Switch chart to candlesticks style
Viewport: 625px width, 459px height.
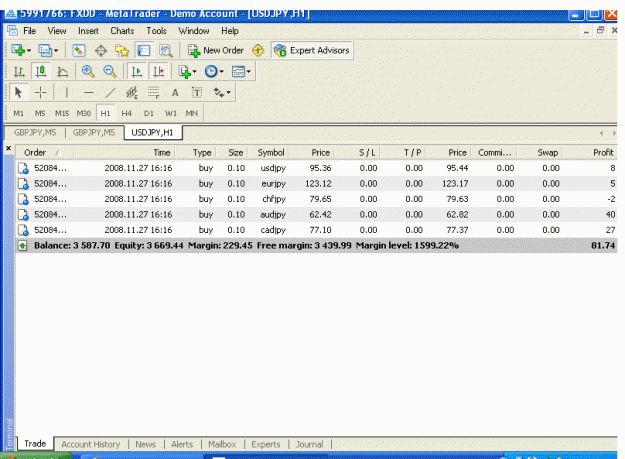tap(41, 72)
